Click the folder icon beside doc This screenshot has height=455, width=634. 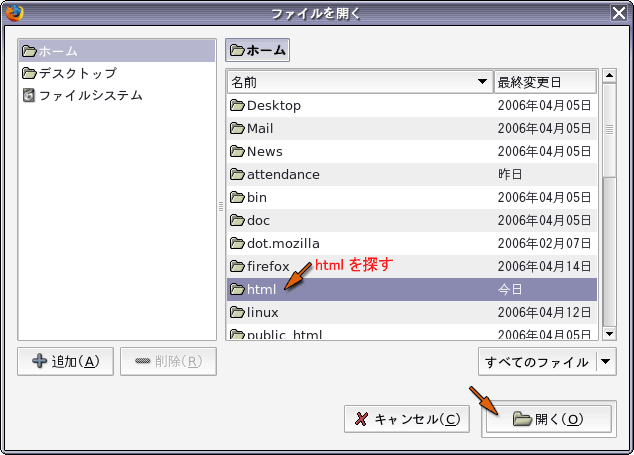point(237,220)
